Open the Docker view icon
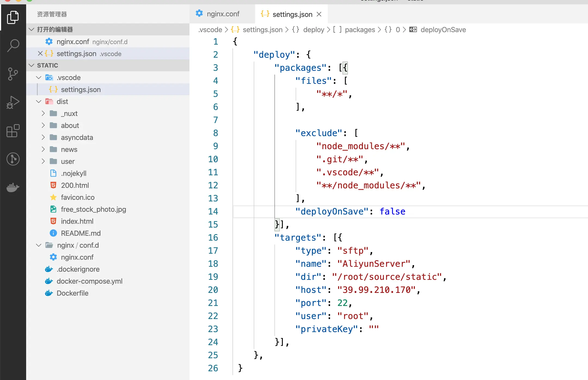The image size is (588, 380). [x=13, y=188]
